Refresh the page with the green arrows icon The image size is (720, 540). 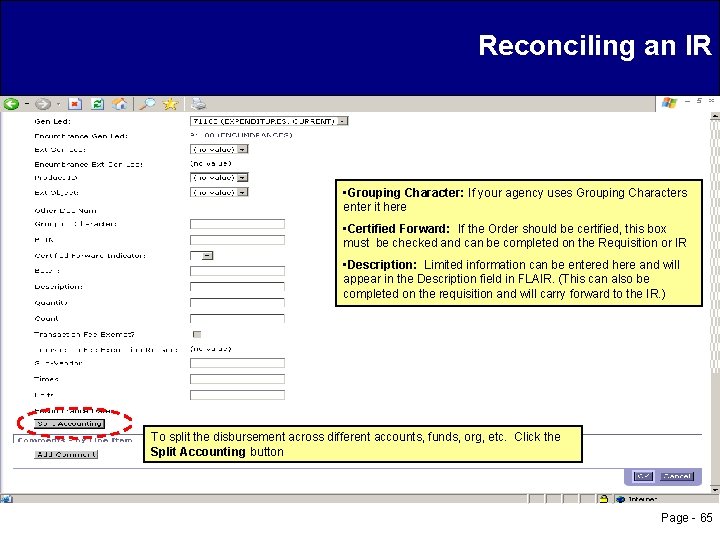pos(97,104)
